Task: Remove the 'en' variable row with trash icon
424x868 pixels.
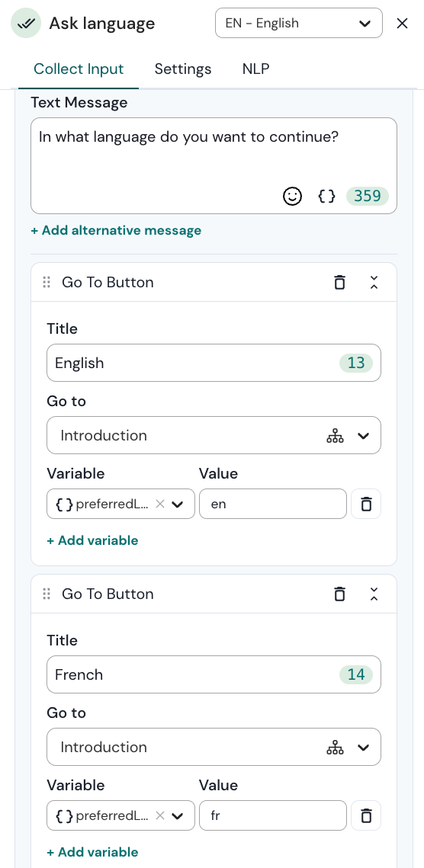Action: point(366,504)
